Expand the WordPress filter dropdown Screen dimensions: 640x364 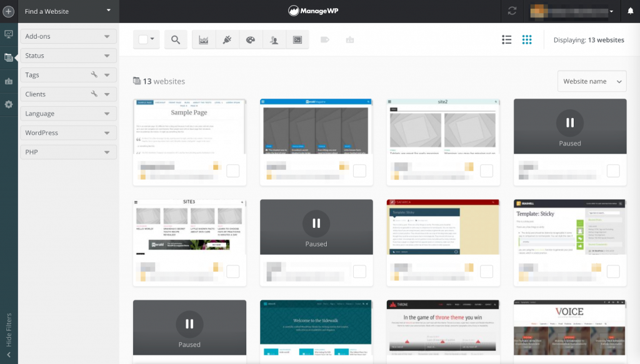pyautogui.click(x=69, y=133)
